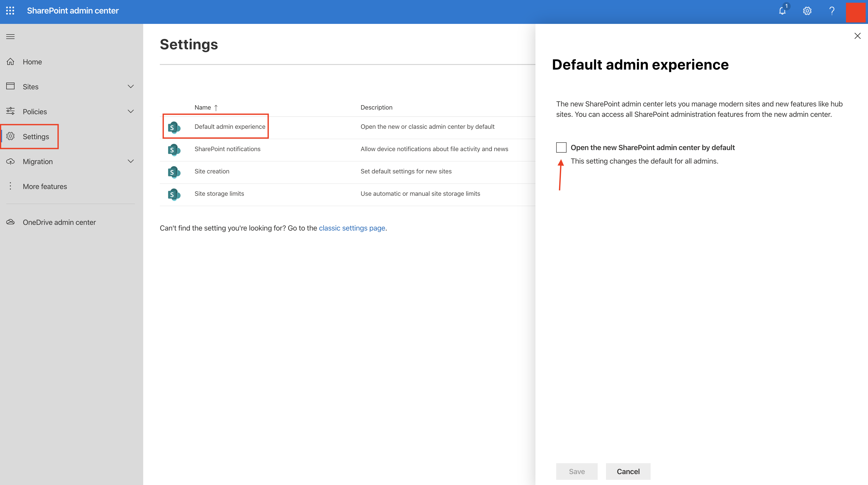This screenshot has height=485, width=868.
Task: Click the Policies sliders icon
Action: pyautogui.click(x=10, y=111)
